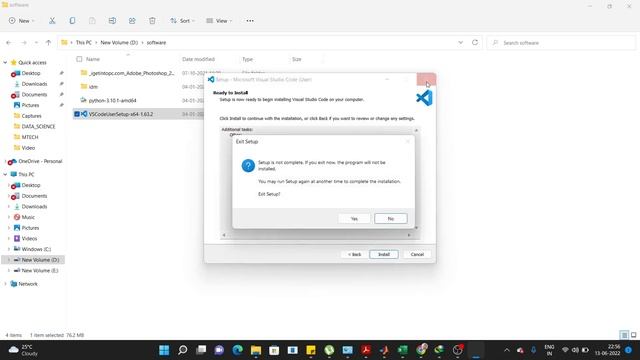Click the Copy icon in Explorer toolbar

tap(72, 21)
